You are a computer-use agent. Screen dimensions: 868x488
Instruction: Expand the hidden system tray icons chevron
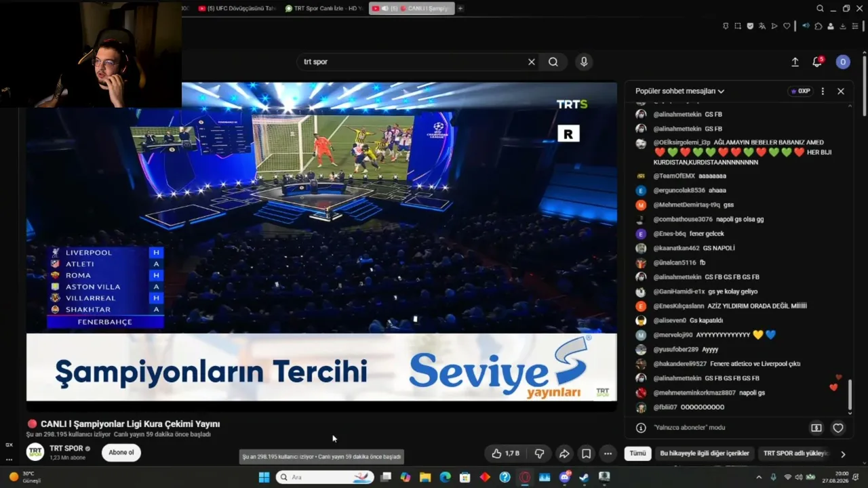pyautogui.click(x=759, y=477)
